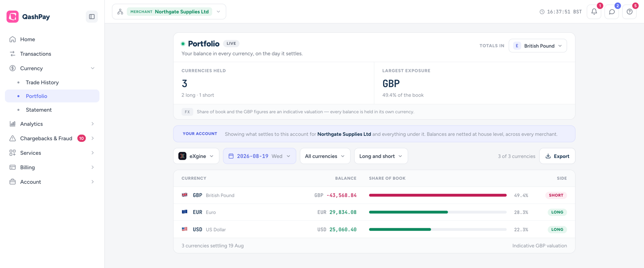
Task: Click the balance EUR 29,834.08
Action: tap(337, 212)
